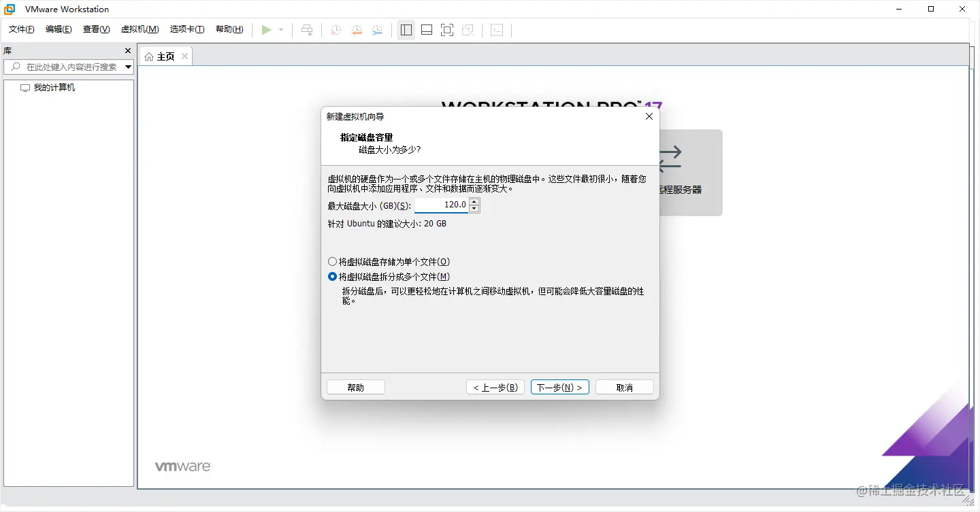Open the 虚拟机 menu
Image resolution: width=980 pixels, height=512 pixels.
pos(140,29)
